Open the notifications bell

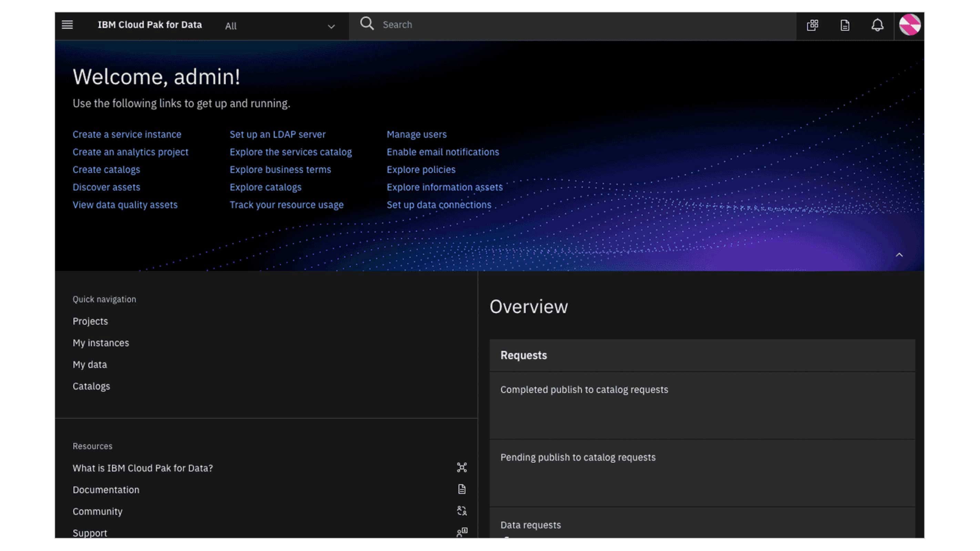pyautogui.click(x=877, y=25)
